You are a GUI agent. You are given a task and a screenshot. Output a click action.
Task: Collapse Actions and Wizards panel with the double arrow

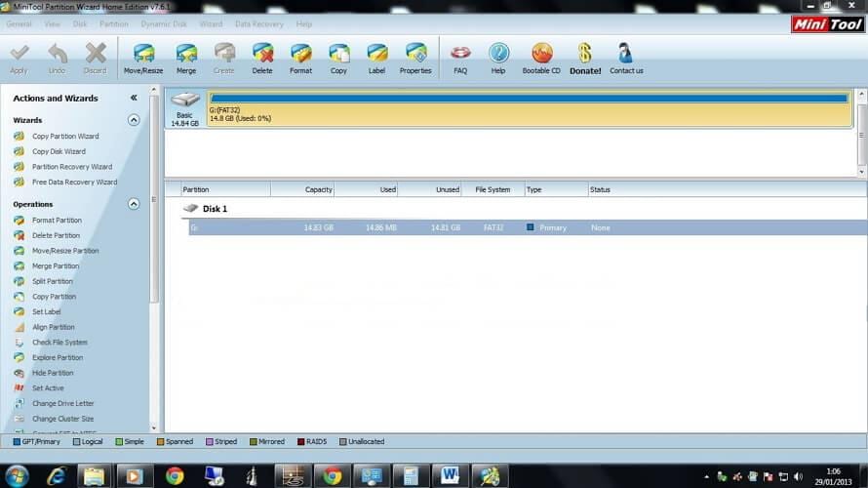tap(134, 98)
